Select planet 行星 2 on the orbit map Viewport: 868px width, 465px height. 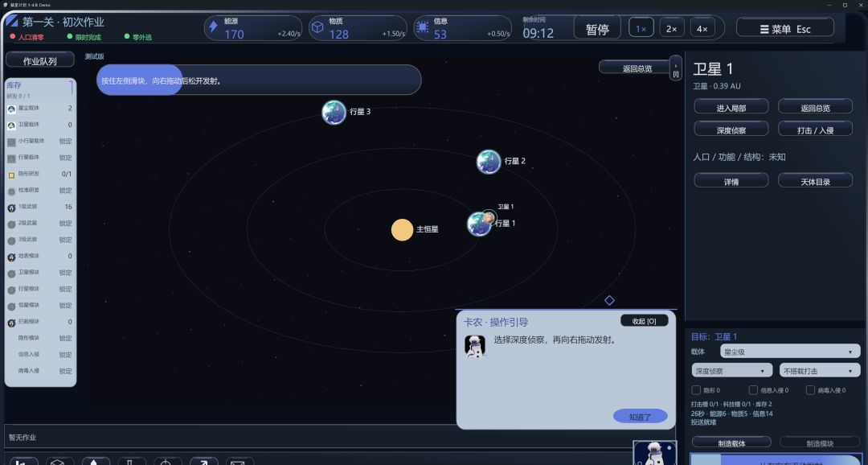pos(489,162)
